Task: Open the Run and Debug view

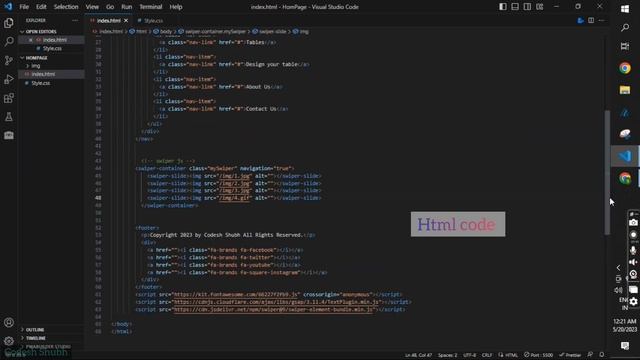Action: (9, 79)
